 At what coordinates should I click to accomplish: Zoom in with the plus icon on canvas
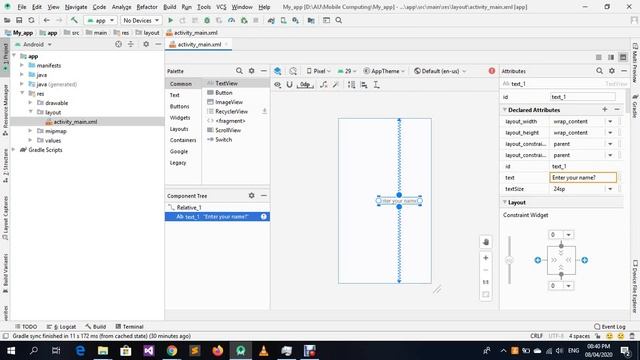(486, 258)
